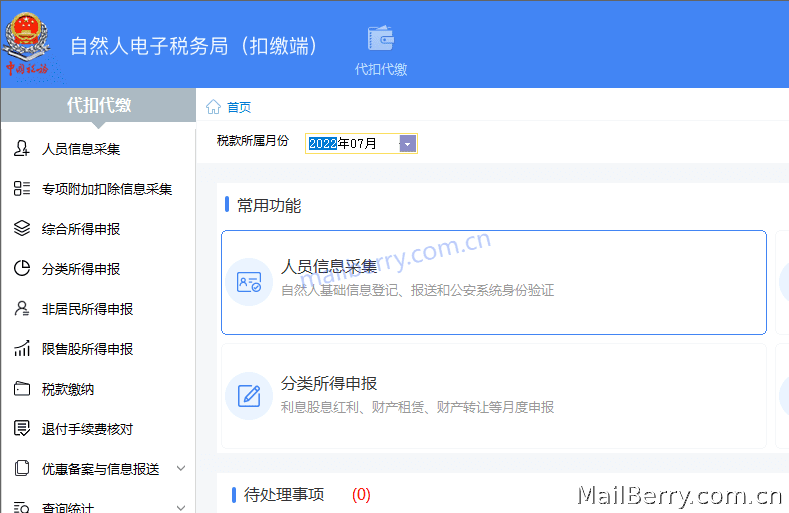The height and width of the screenshot is (513, 789).
Task: Open the 分类所得申报 common function card
Action: [x=494, y=396]
